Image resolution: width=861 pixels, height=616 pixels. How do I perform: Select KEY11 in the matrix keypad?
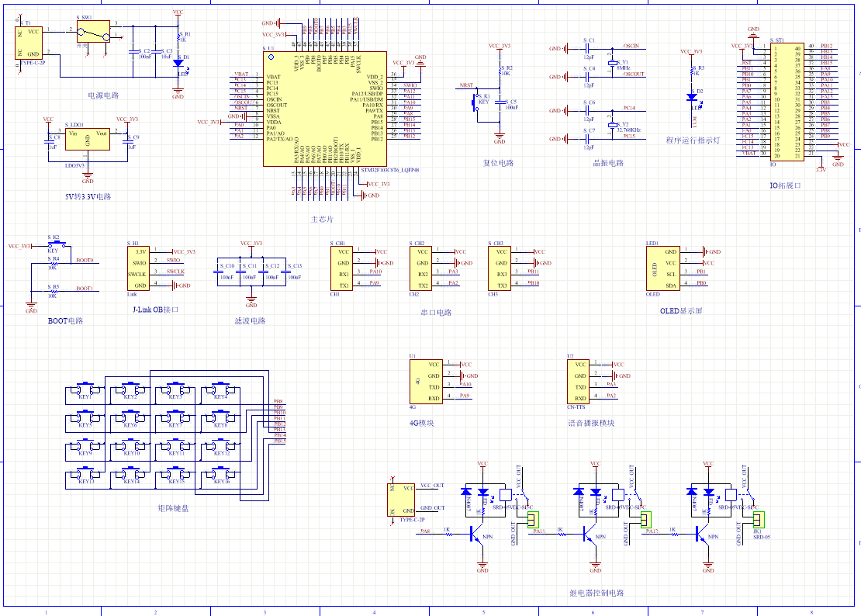click(175, 446)
